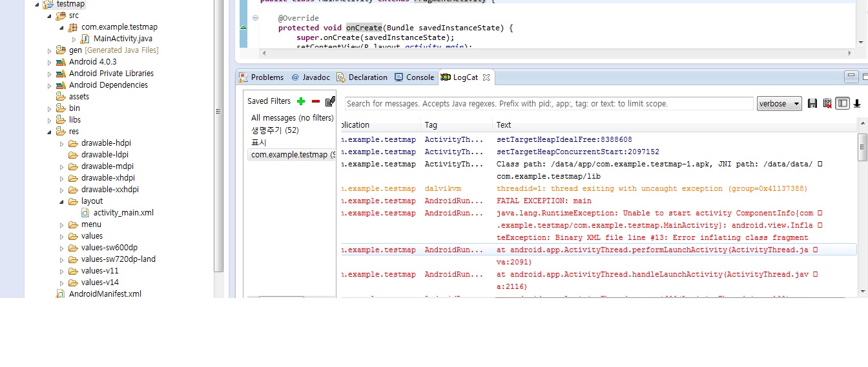Collapse the src folder
Image resolution: width=868 pixels, height=367 pixels.
tap(49, 15)
